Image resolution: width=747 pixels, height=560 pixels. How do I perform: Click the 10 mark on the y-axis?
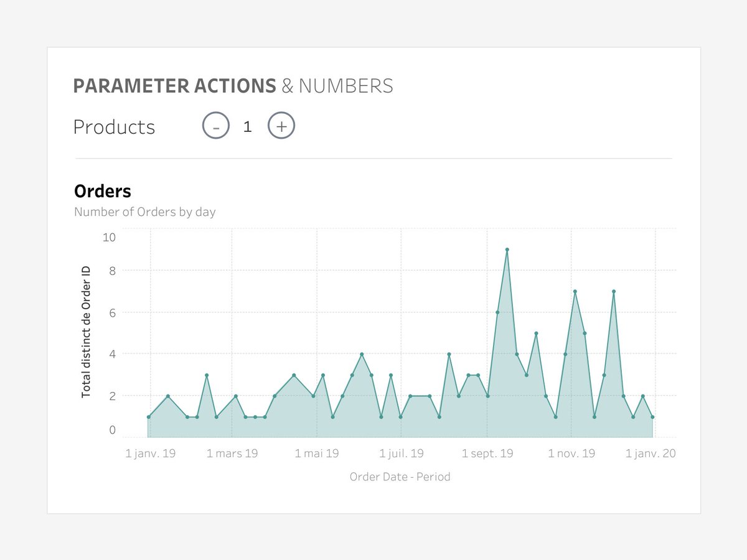111,237
